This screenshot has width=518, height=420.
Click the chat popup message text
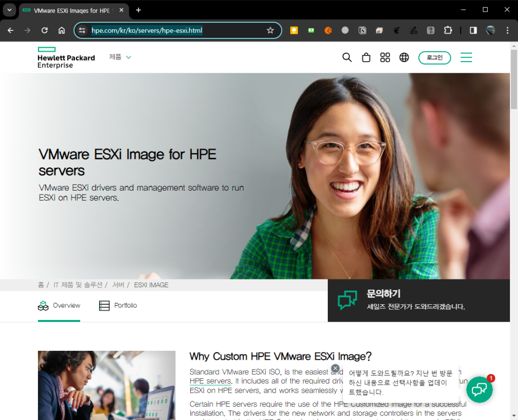pyautogui.click(x=401, y=383)
